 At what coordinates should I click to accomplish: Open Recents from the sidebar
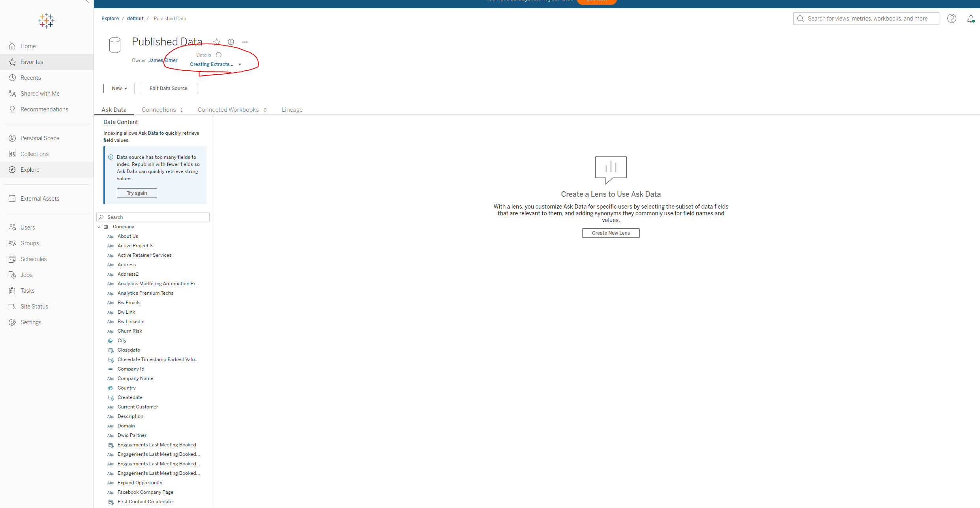pyautogui.click(x=31, y=77)
